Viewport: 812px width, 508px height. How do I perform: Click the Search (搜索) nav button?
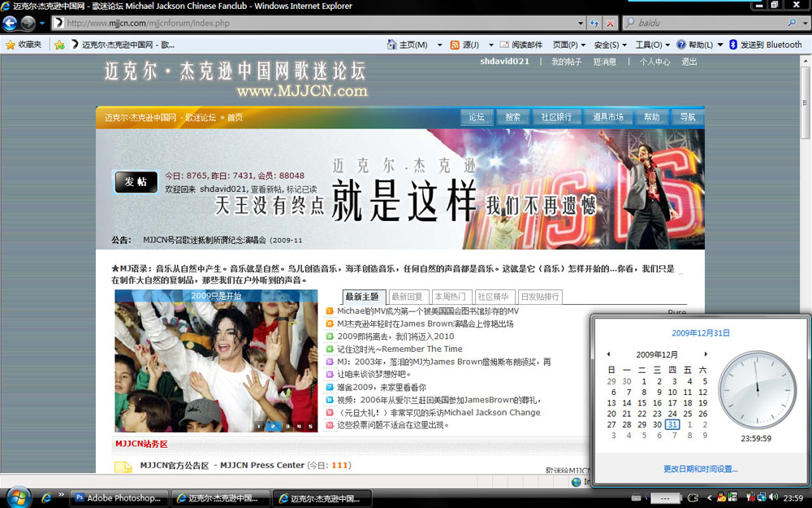(512, 117)
